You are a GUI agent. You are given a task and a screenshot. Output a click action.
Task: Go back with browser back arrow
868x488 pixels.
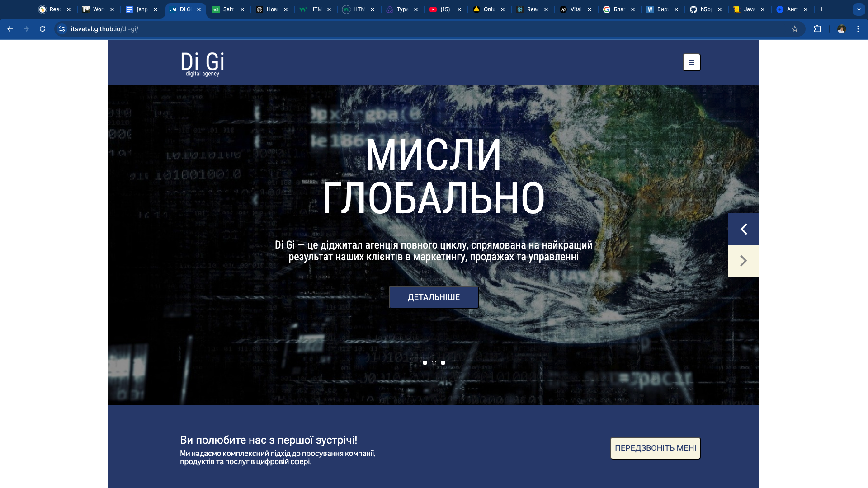10,29
